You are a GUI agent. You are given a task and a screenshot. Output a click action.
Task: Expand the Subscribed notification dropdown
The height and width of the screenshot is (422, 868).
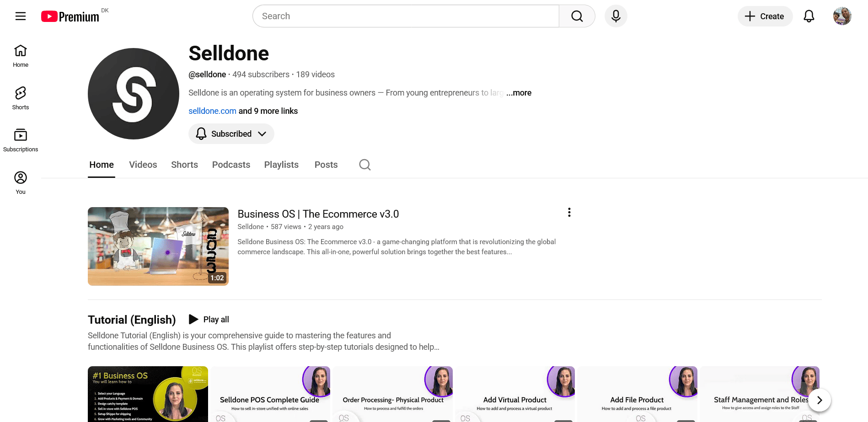pyautogui.click(x=231, y=134)
